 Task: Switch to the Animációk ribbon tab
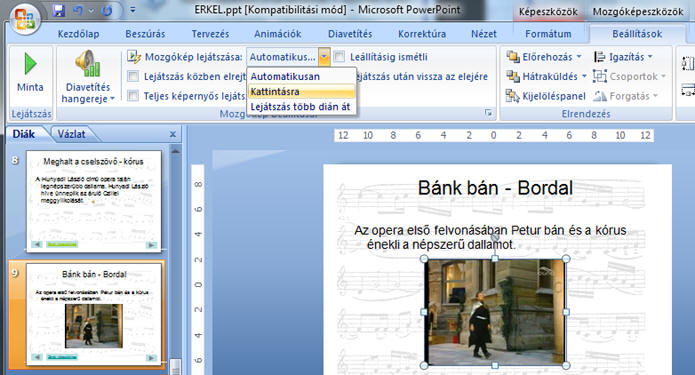click(x=277, y=34)
